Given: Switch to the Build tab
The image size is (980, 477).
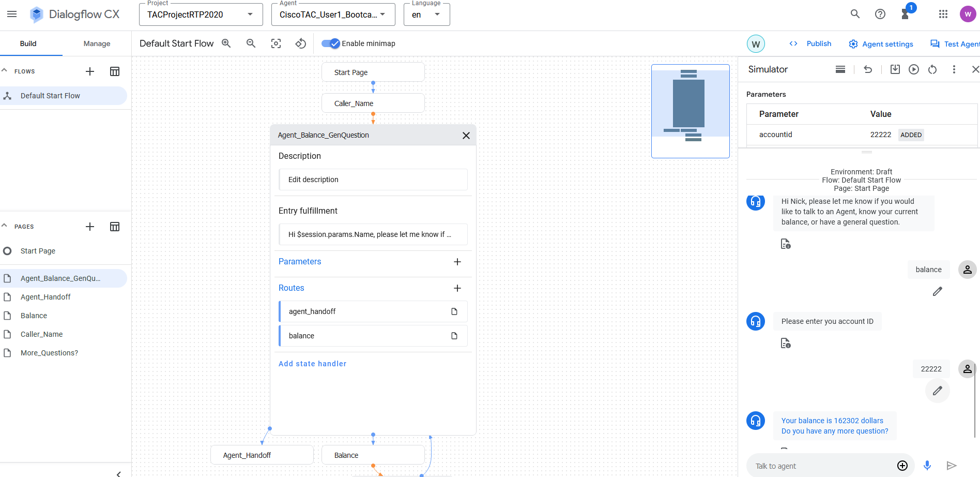Looking at the screenshot, I should [28, 43].
